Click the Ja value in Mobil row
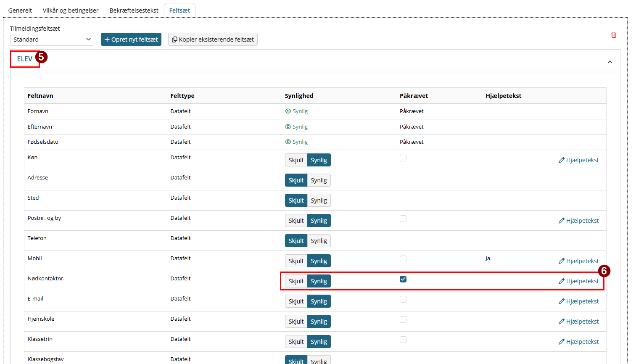The height and width of the screenshot is (364, 636). (x=488, y=258)
